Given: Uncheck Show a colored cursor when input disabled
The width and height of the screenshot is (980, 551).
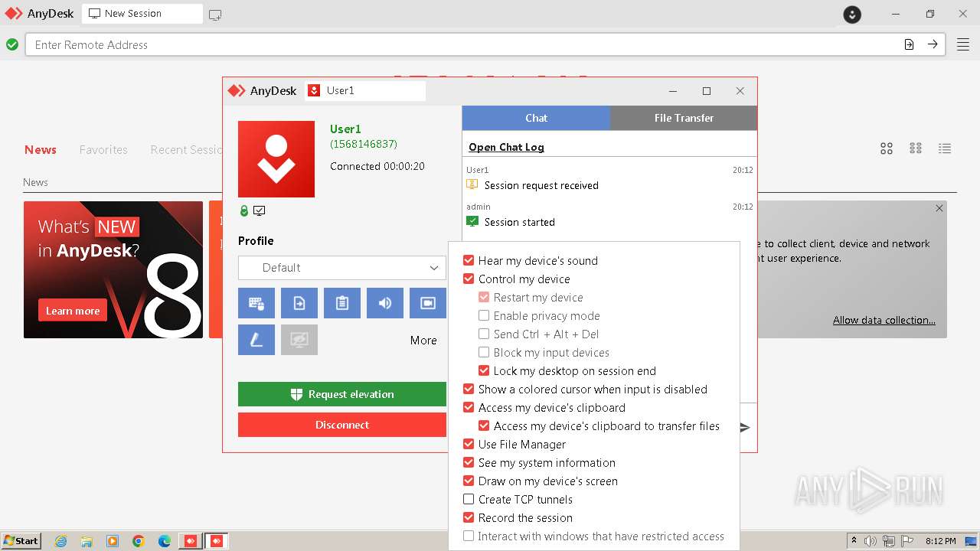Looking at the screenshot, I should tap(469, 389).
